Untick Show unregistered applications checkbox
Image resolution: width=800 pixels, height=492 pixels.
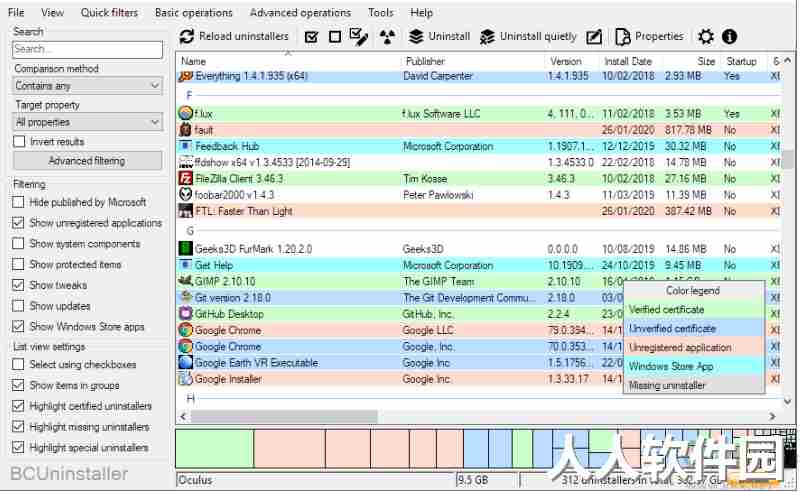click(x=18, y=223)
